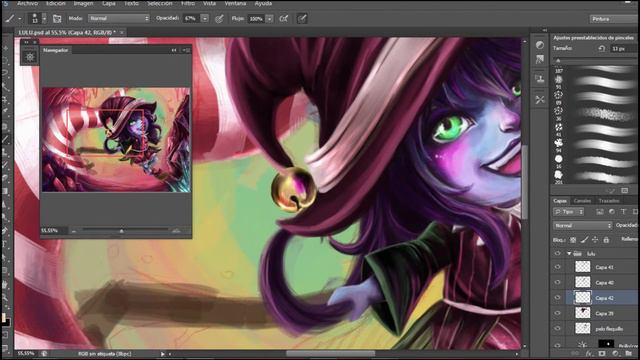Viewport: 640px width, 360px height.
Task: Open the Color panel icon in dock
Action: tap(540, 45)
